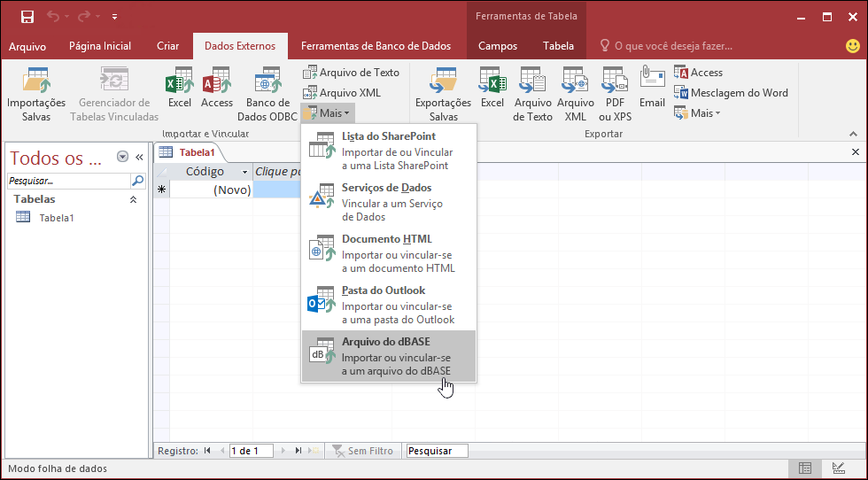Viewport: 868px width, 480px height.
Task: Expand the export Mais dropdown
Action: (697, 113)
